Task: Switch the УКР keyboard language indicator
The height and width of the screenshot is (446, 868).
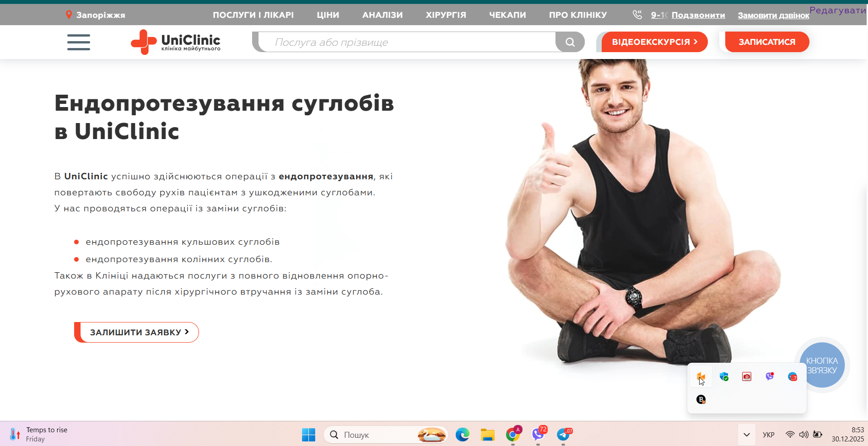Action: pyautogui.click(x=769, y=435)
